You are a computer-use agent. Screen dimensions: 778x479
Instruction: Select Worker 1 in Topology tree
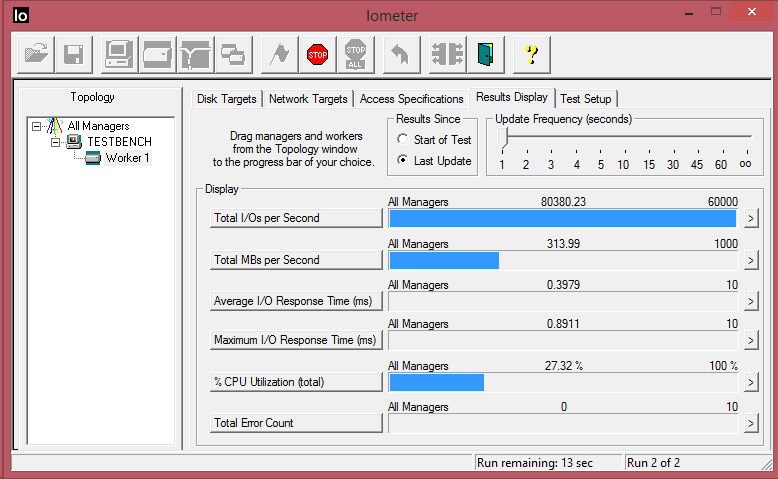coord(127,158)
